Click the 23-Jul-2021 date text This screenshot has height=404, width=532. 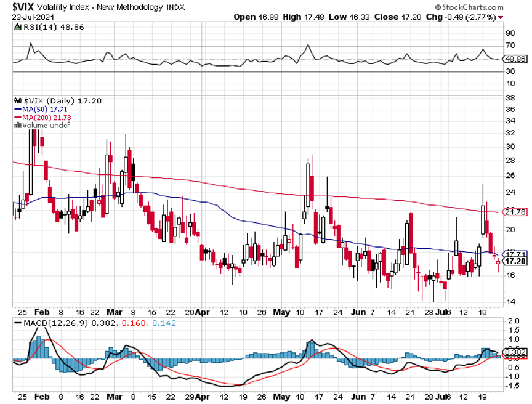click(33, 17)
